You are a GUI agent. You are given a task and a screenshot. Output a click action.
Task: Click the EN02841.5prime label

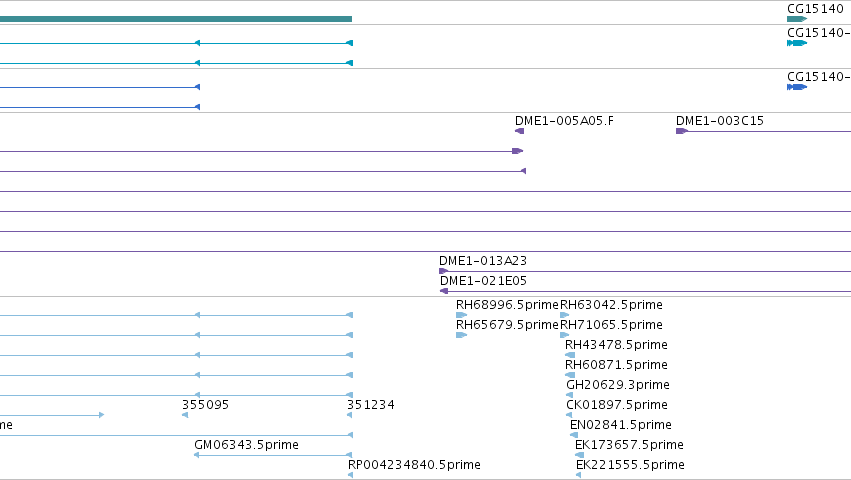(x=621, y=425)
